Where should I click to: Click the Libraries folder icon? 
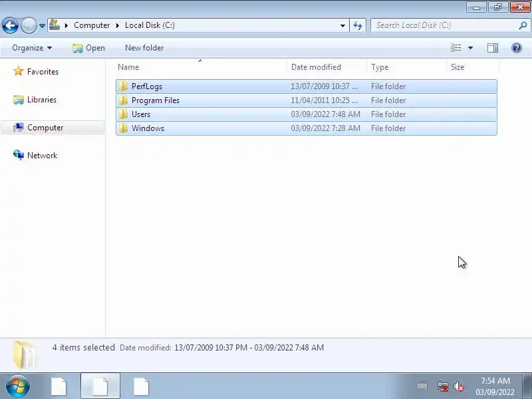click(19, 100)
